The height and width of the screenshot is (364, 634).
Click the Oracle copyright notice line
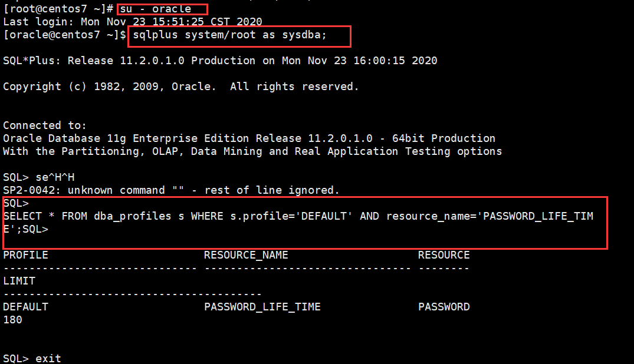click(x=180, y=87)
